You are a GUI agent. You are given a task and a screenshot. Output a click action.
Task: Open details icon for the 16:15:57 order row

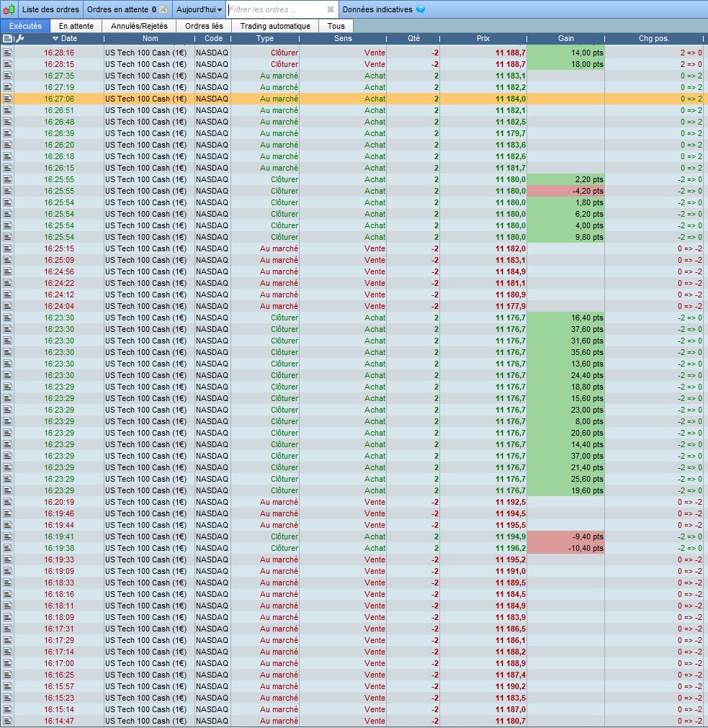pos(7,686)
